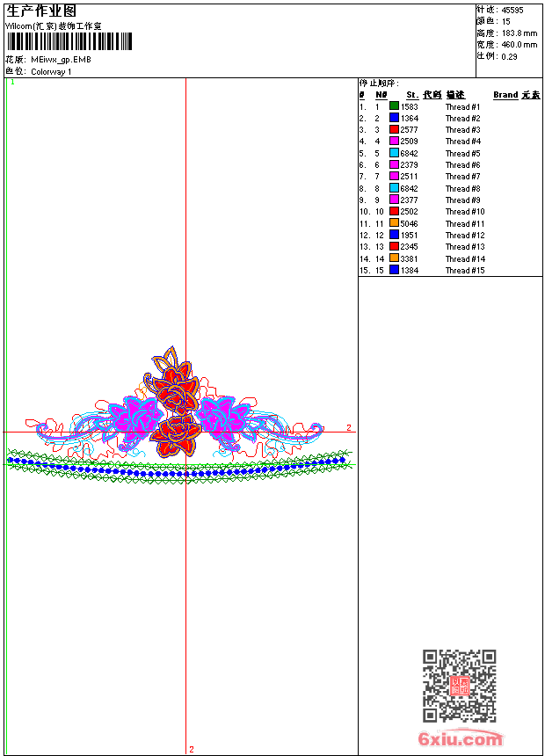This screenshot has height=756, width=545.
Task: Select the 'Thread #4' description
Action: [x=462, y=142]
